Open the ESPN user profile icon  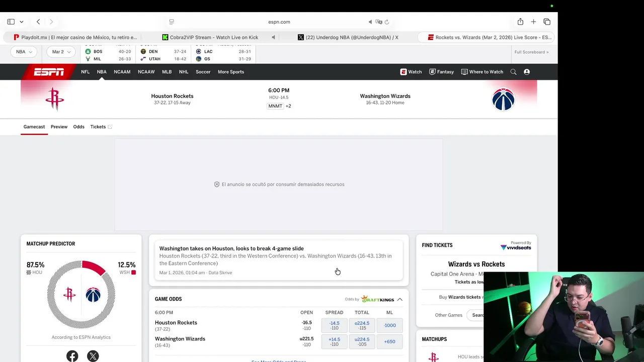click(x=527, y=72)
